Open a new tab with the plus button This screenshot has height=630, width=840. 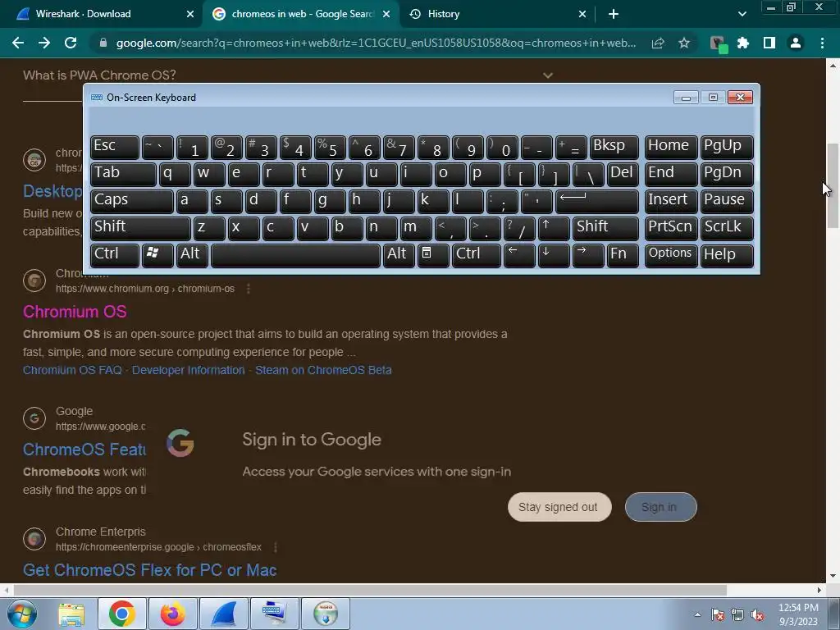point(614,14)
